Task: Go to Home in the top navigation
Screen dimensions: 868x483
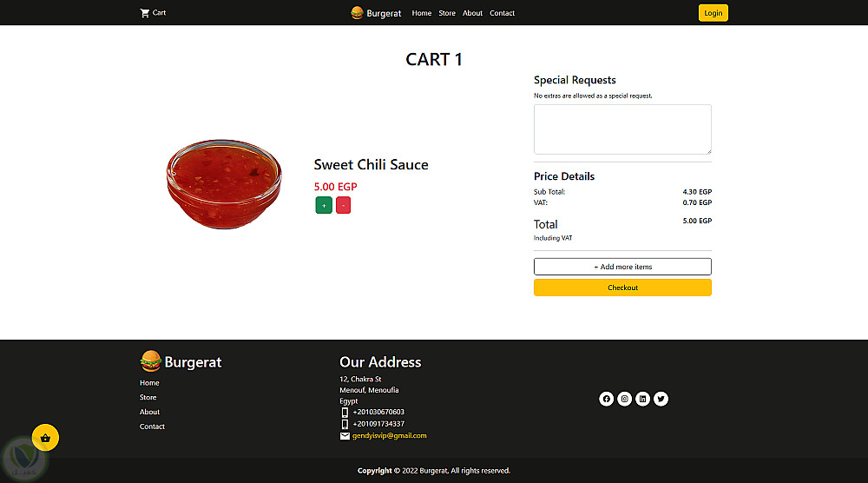Action: tap(422, 13)
